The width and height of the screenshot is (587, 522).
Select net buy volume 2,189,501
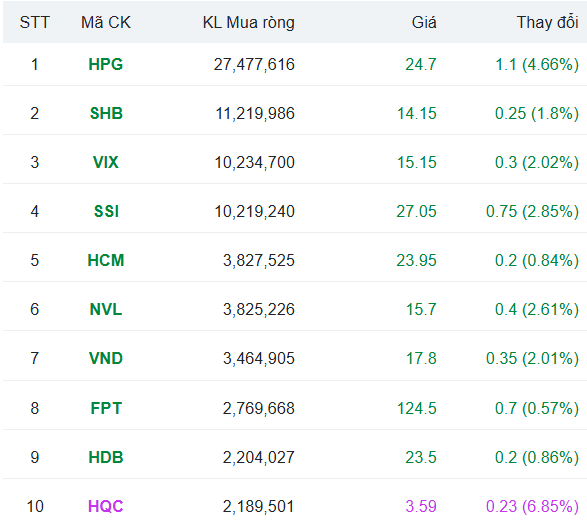(x=259, y=507)
